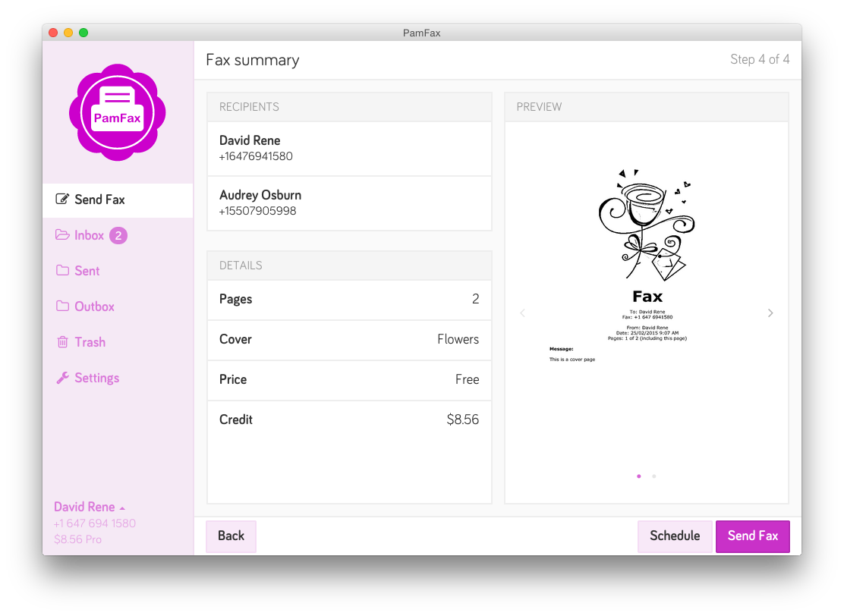
Task: Click recipient number +16476941580
Action: coord(256,156)
